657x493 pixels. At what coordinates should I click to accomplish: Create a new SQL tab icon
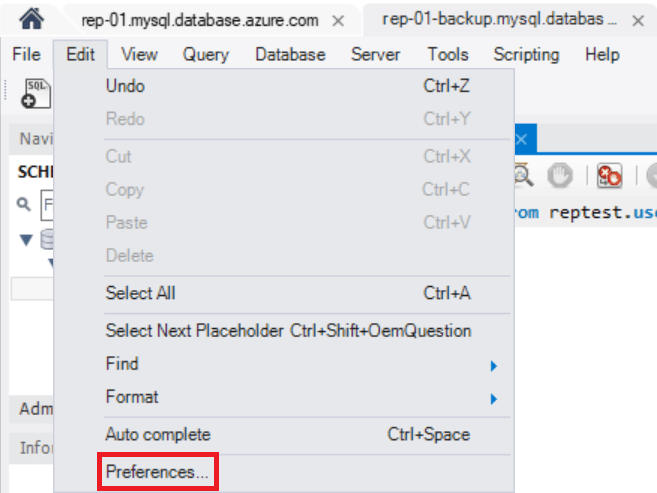[36, 93]
